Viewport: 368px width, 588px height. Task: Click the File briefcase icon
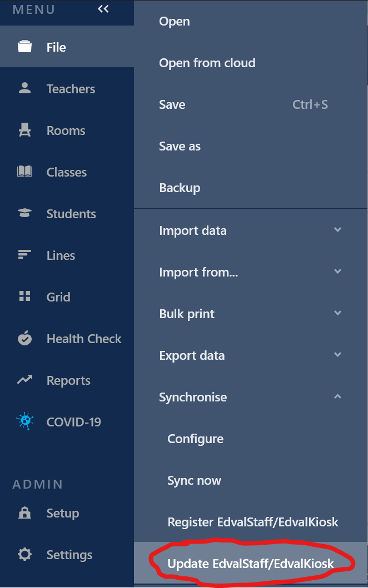(24, 47)
